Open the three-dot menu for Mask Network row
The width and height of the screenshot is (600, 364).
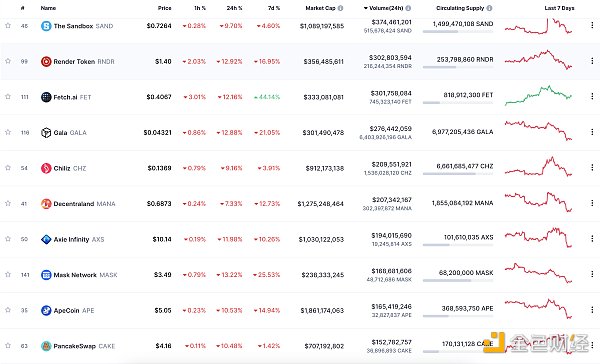[x=592, y=274]
